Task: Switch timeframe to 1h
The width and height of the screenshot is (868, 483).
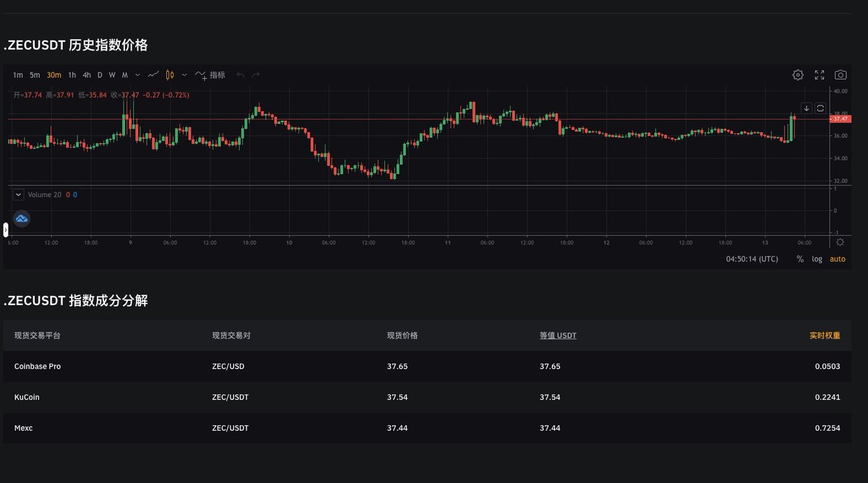Action: tap(72, 74)
